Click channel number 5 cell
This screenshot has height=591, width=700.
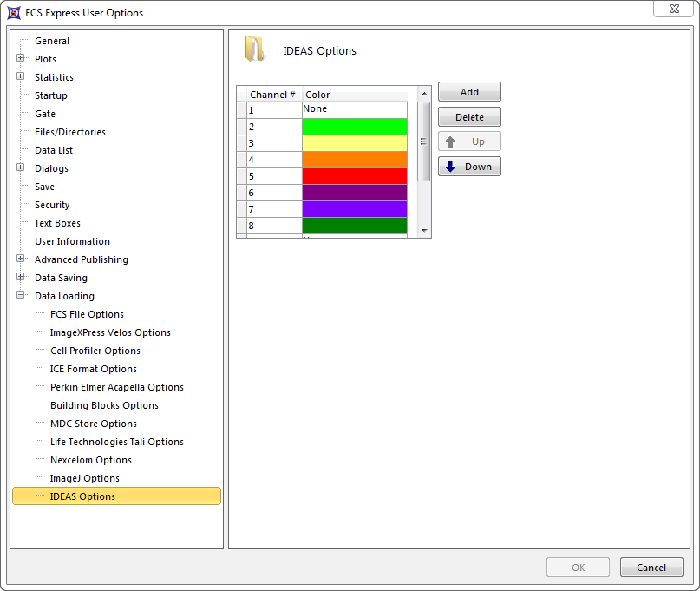point(274,176)
